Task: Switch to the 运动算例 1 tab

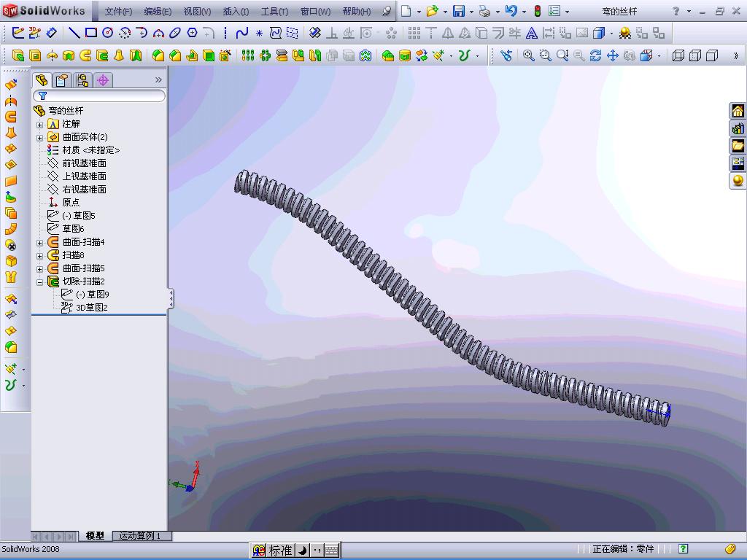Action: tap(142, 536)
